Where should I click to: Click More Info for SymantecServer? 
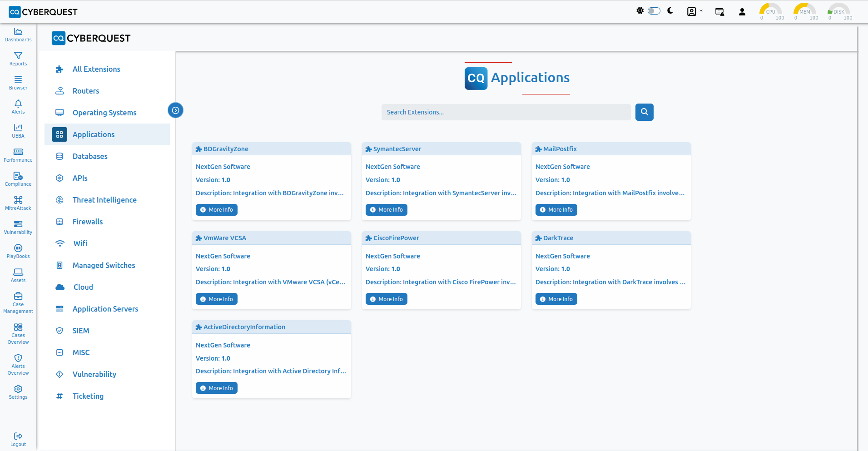tap(387, 210)
